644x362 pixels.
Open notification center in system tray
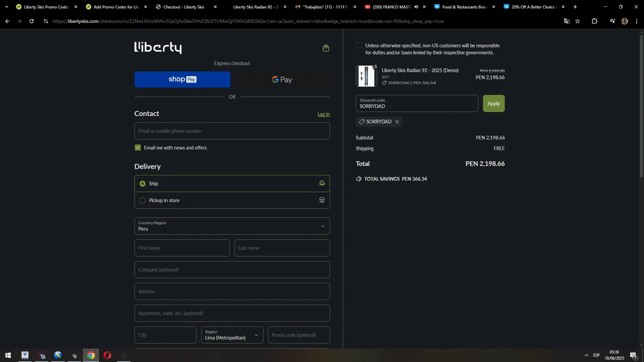pos(633,355)
